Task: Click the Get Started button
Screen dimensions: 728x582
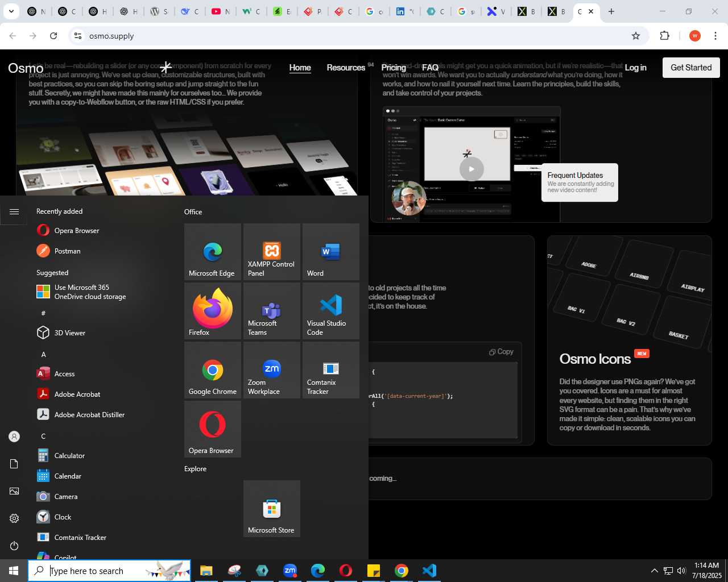Action: [691, 68]
